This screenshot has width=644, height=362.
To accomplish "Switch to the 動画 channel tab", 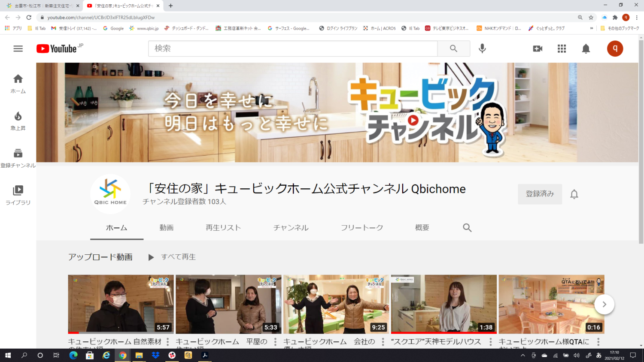I will 167,228.
